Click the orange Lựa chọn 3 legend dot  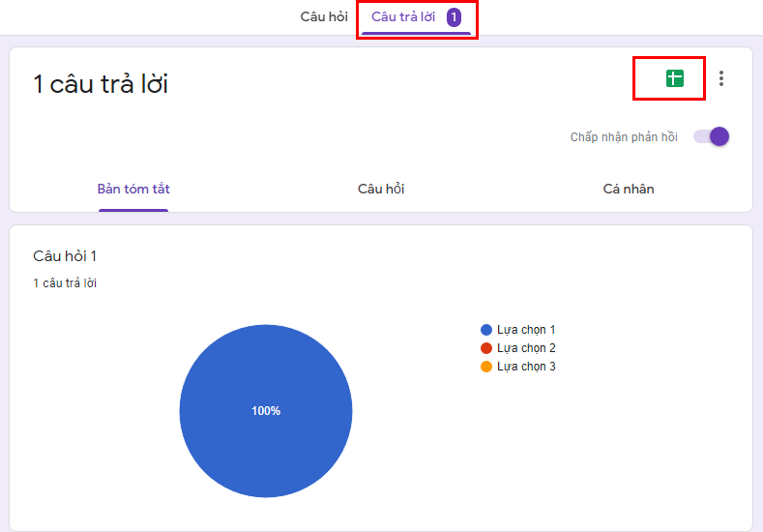coord(486,367)
